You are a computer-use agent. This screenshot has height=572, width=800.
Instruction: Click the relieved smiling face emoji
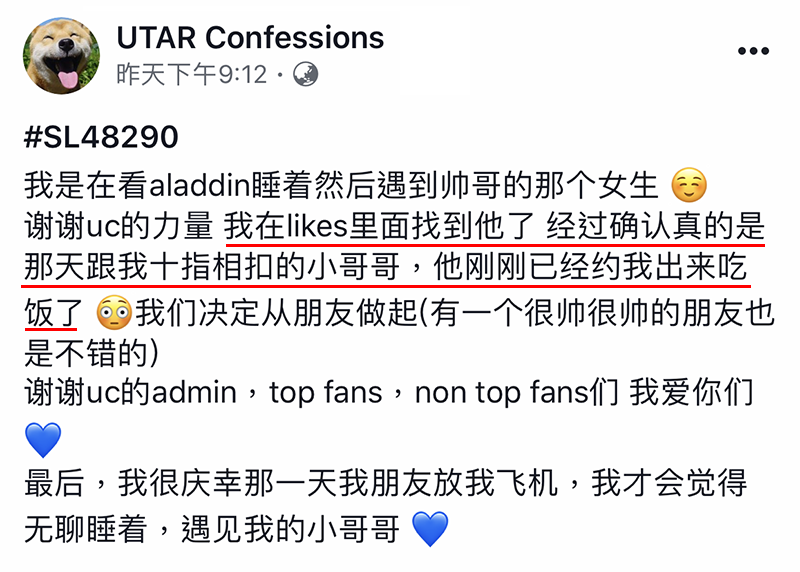689,185
